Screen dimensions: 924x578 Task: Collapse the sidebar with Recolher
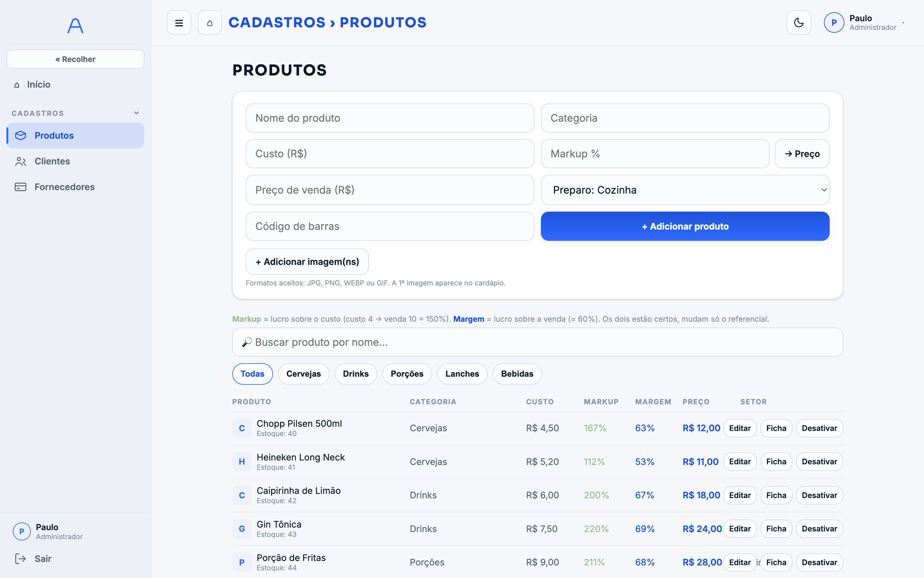coord(75,59)
